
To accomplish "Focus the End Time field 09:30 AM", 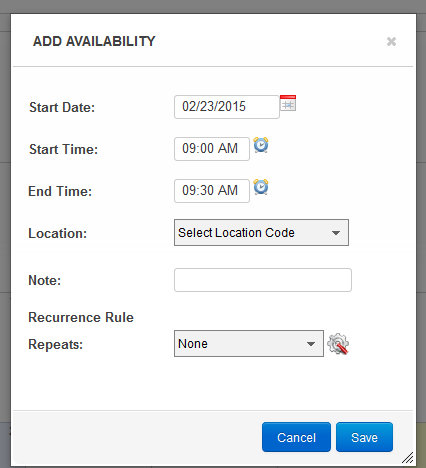I will click(x=212, y=191).
